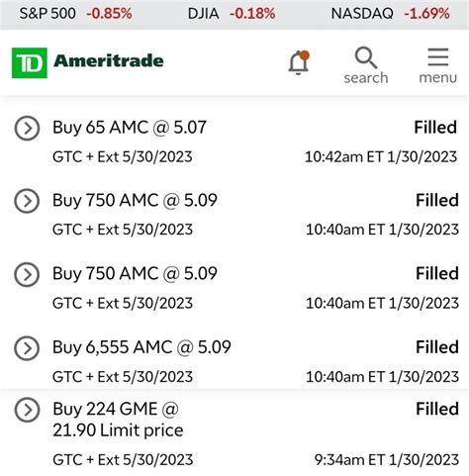Screen dimensions: 469x476
Task: Tap the 'menu' label text
Action: point(438,78)
